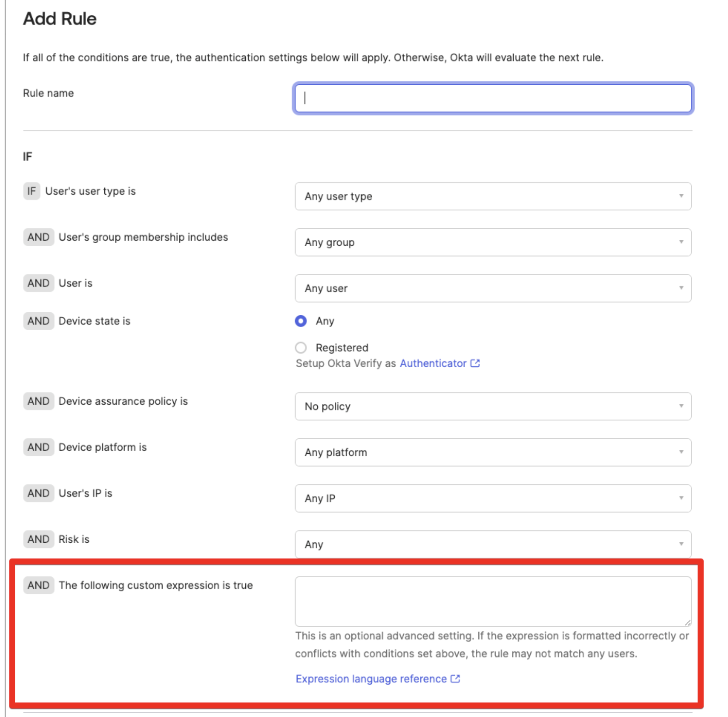Image resolution: width=728 pixels, height=717 pixels.
Task: Click the IF badge beside user type condition
Action: coord(31,191)
